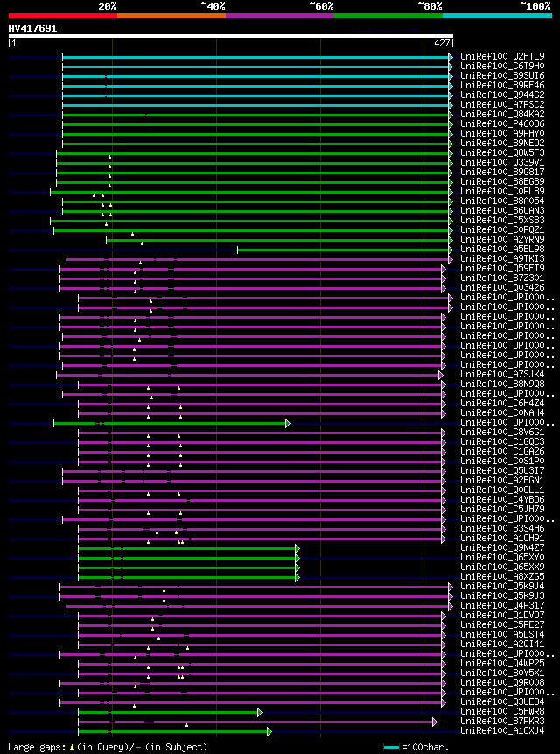This screenshot has height=754, width=560.
Task: Select the UniRef100_C0PQZ1 label
Action: tap(502, 229)
